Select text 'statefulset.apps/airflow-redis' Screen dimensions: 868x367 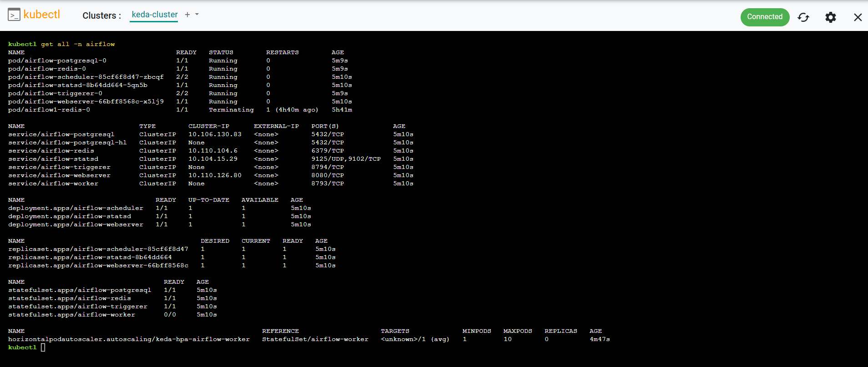(x=70, y=298)
